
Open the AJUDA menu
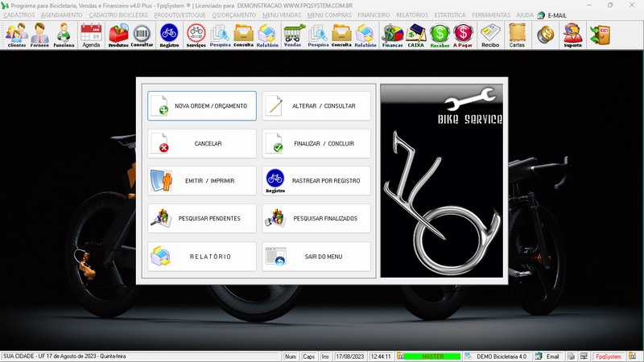[525, 14]
